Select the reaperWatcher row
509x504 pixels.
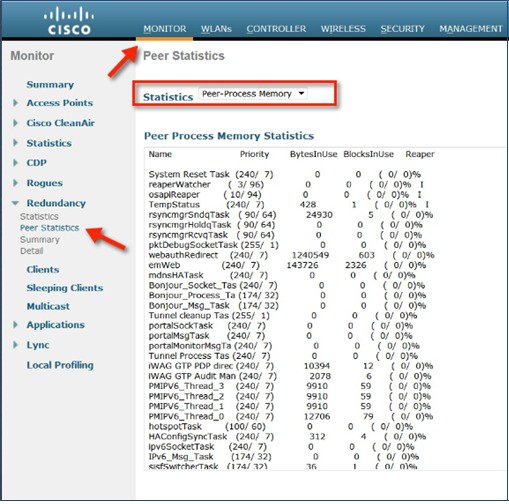coord(286,184)
